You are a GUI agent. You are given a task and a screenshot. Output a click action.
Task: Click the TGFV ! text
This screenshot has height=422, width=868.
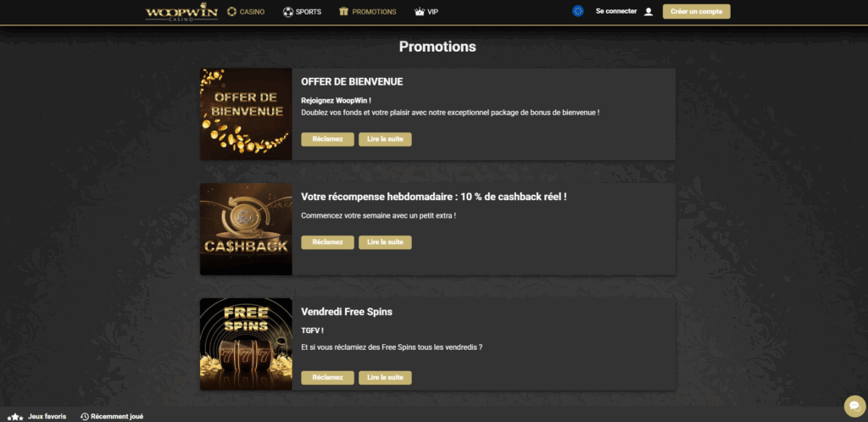pyautogui.click(x=312, y=330)
